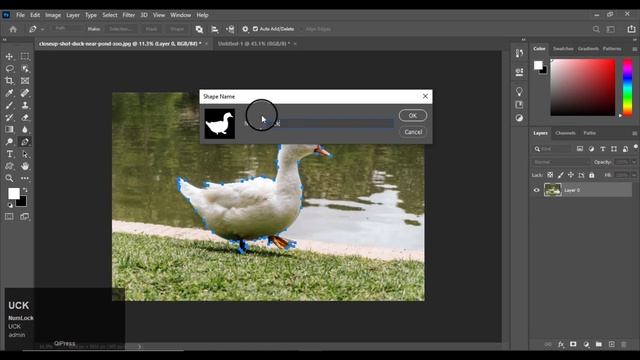The image size is (640, 360).
Task: Toggle Quick Mask mode
Action: 9,217
